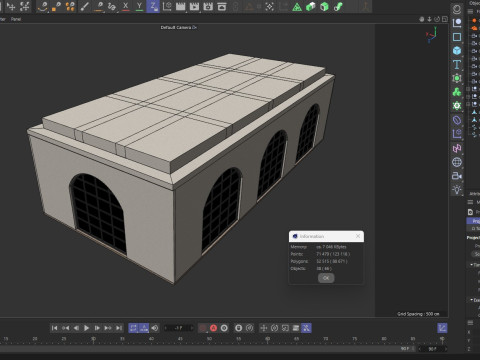Click the current frame input field

179,328
